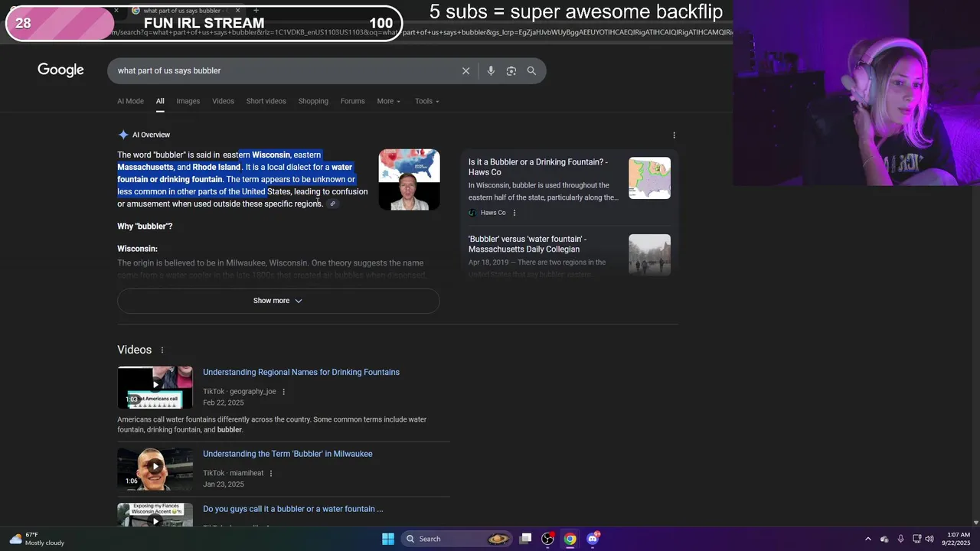Open the Videos section three-dot menu

162,350
